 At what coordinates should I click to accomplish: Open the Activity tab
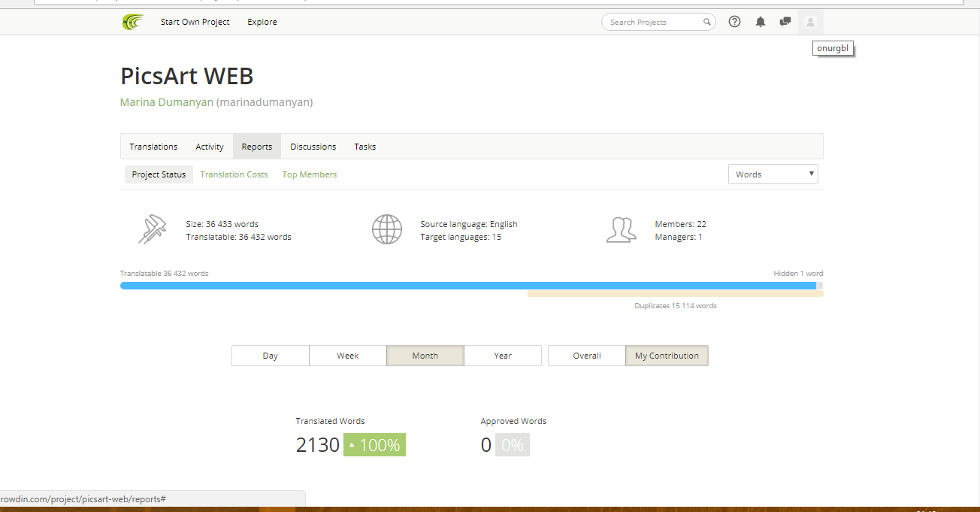pos(210,147)
